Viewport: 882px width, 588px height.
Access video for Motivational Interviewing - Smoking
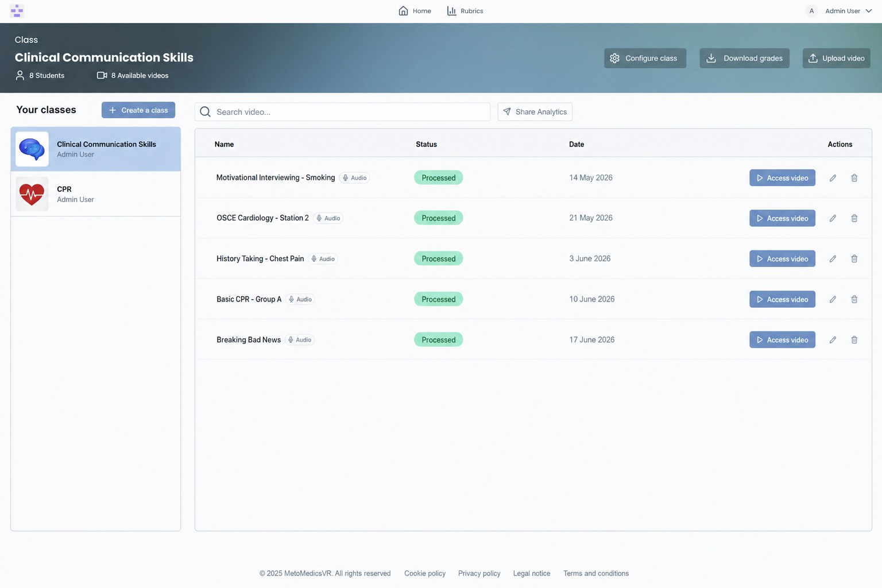pyautogui.click(x=782, y=178)
